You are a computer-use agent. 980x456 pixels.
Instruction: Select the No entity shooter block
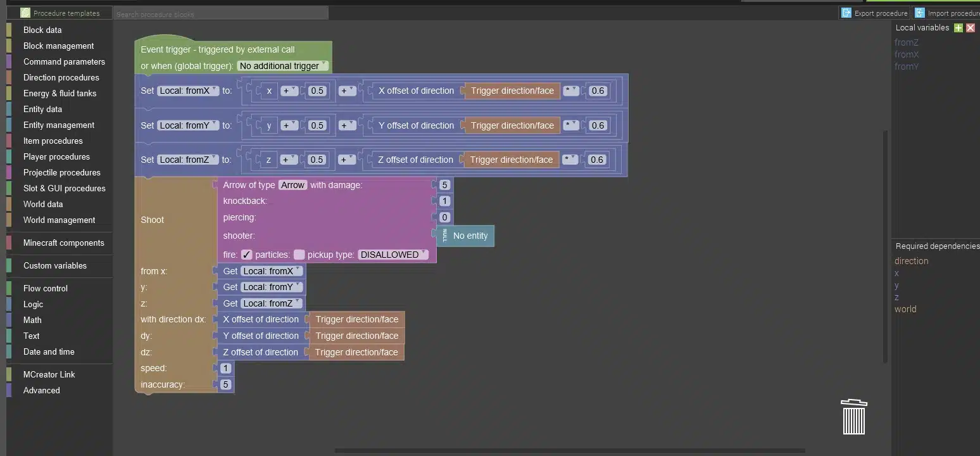pos(466,236)
